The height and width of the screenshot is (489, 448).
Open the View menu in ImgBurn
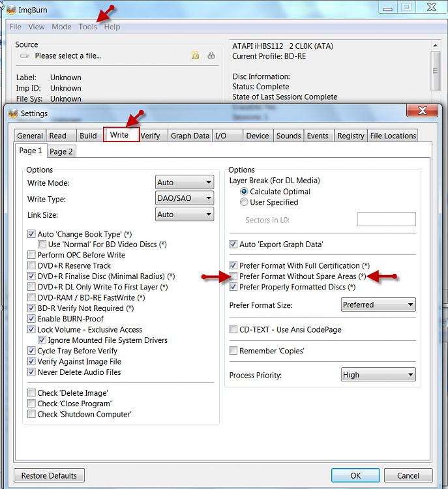click(37, 27)
